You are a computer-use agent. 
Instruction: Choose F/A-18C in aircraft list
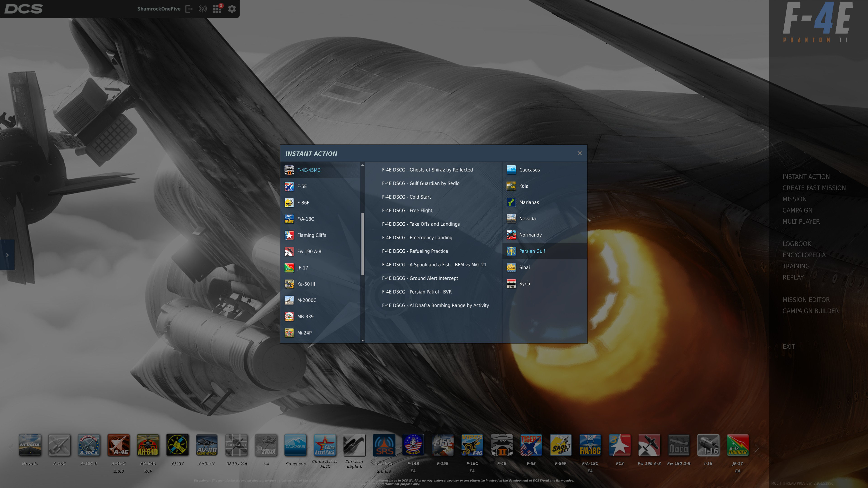click(x=305, y=219)
